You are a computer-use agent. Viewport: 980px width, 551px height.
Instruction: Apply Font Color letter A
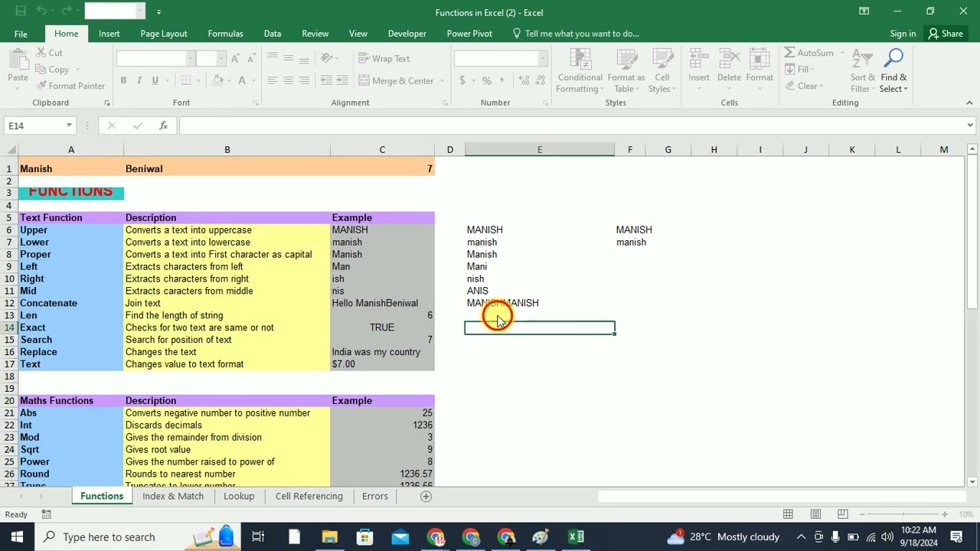pyautogui.click(x=242, y=80)
